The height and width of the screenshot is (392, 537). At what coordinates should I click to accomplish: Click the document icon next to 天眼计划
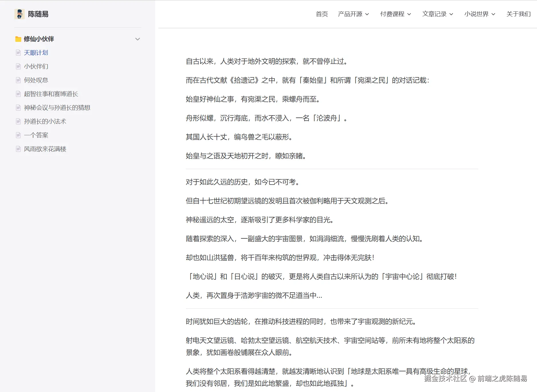[18, 52]
